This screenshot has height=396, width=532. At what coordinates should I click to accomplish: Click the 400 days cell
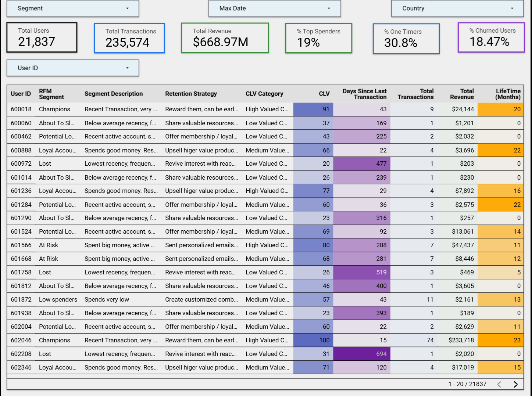tap(362, 286)
